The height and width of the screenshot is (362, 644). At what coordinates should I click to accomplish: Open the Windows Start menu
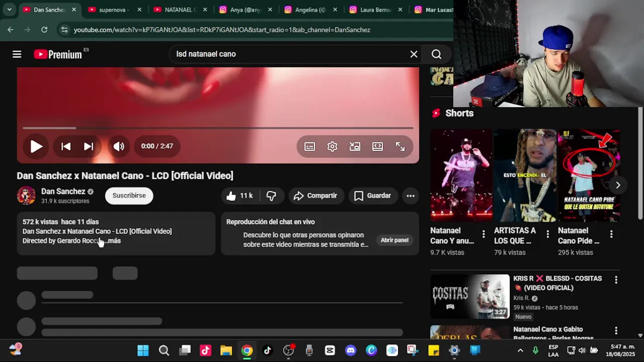coord(143,350)
